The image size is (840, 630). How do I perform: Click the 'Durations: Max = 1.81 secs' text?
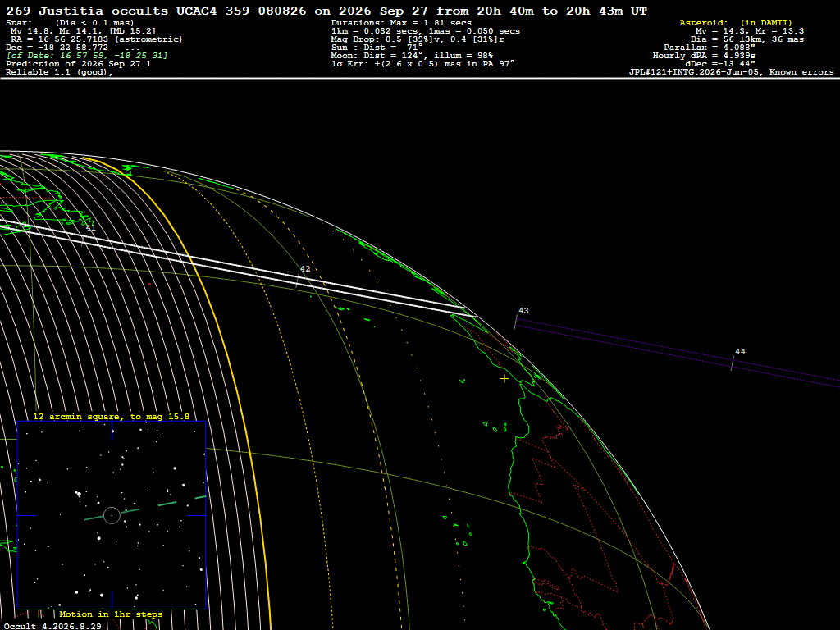[401, 23]
